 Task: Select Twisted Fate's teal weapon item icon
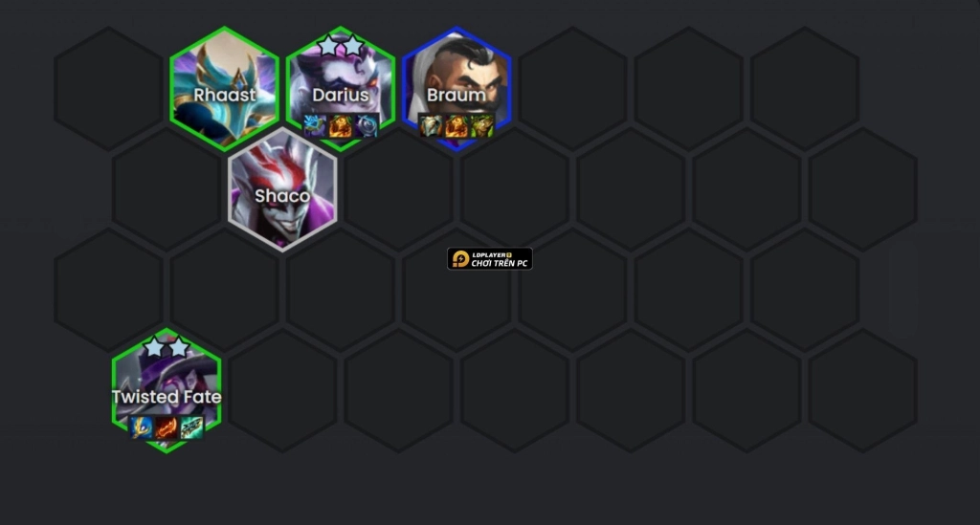[x=191, y=427]
